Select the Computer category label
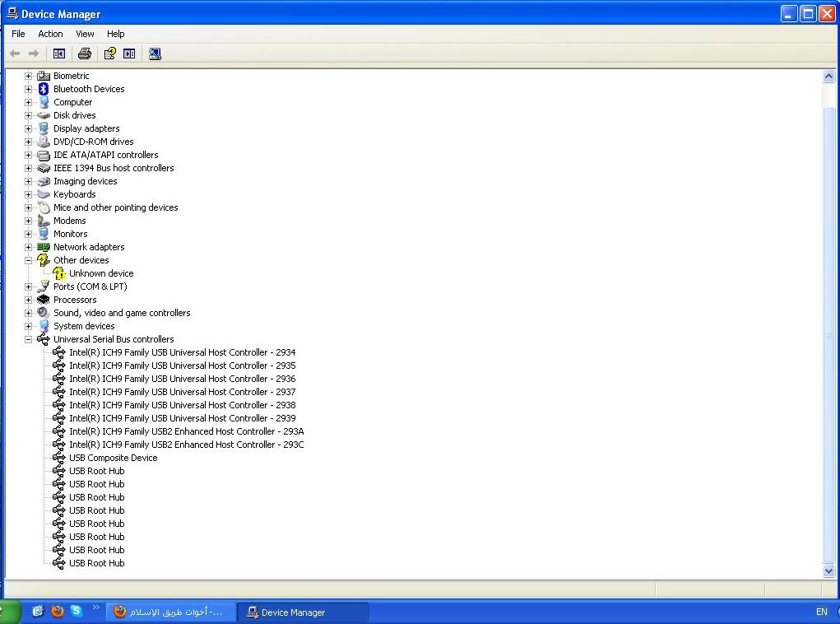This screenshot has width=840, height=624. [x=73, y=102]
